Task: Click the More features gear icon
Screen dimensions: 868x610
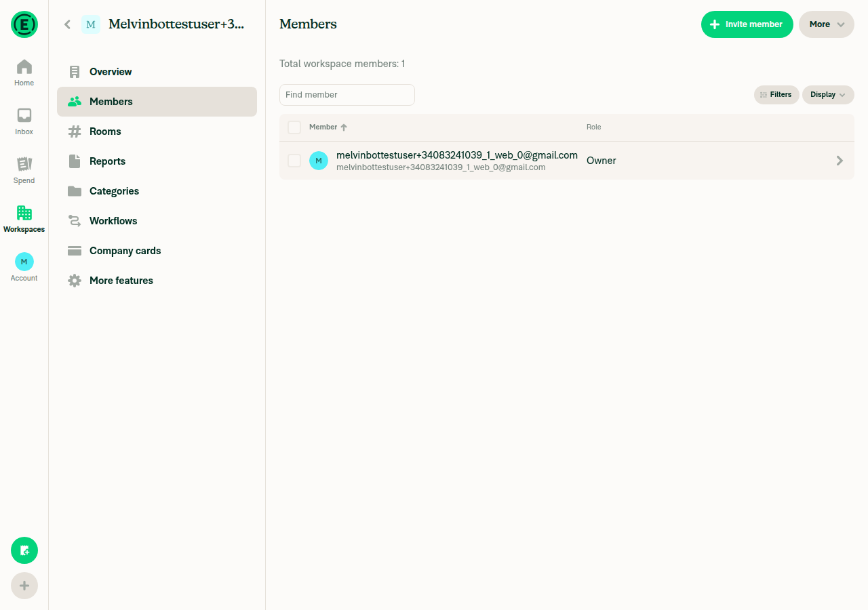Action: tap(75, 281)
